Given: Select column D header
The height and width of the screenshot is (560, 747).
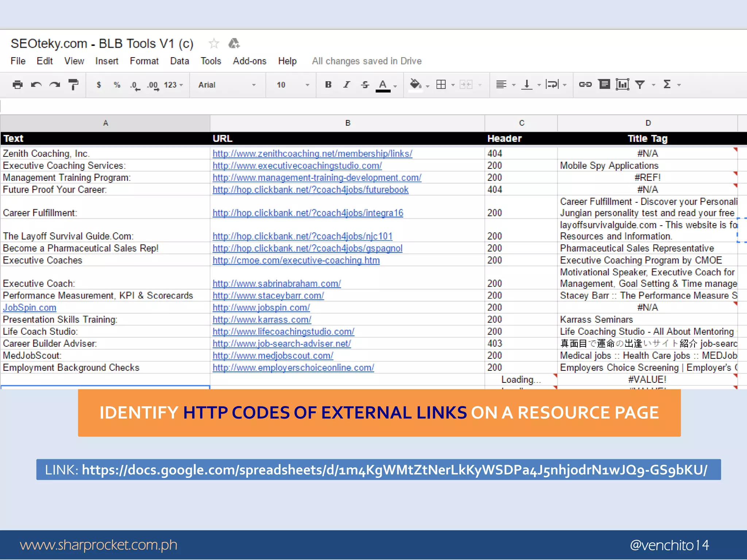Looking at the screenshot, I should click(x=648, y=123).
